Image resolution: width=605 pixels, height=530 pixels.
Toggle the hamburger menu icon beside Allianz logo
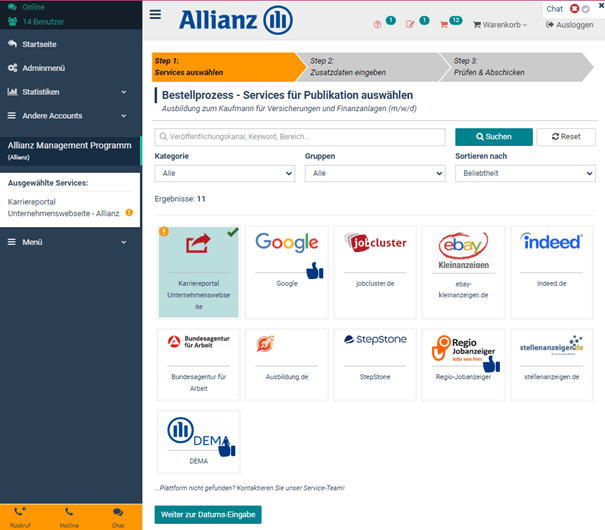pyautogui.click(x=155, y=15)
